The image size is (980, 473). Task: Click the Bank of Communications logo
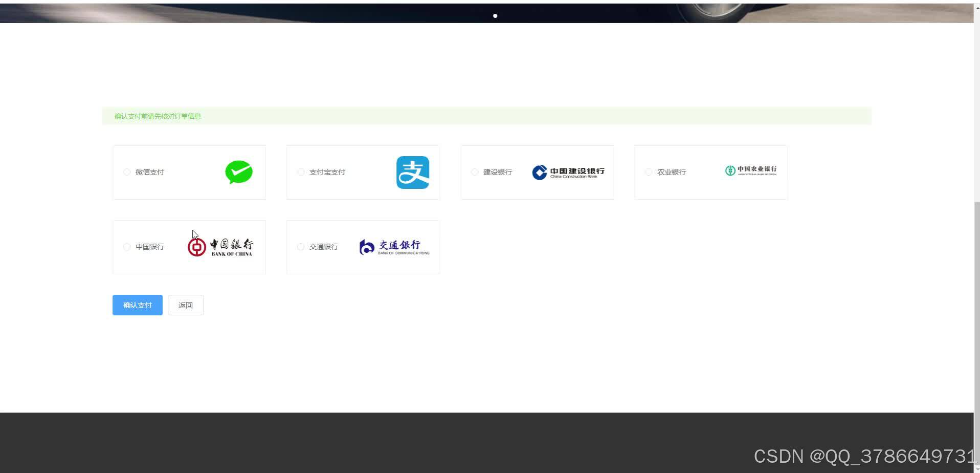tap(394, 247)
